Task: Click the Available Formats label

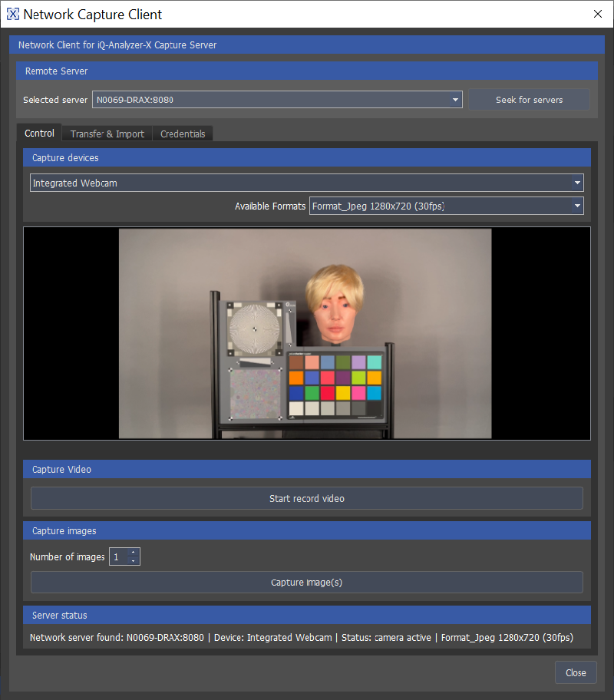Action: click(270, 206)
